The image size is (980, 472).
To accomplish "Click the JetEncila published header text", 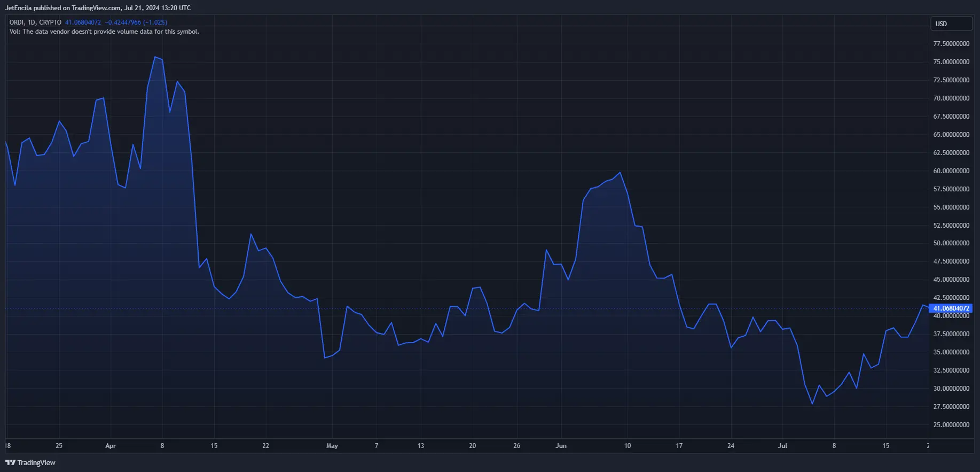I will click(98, 8).
